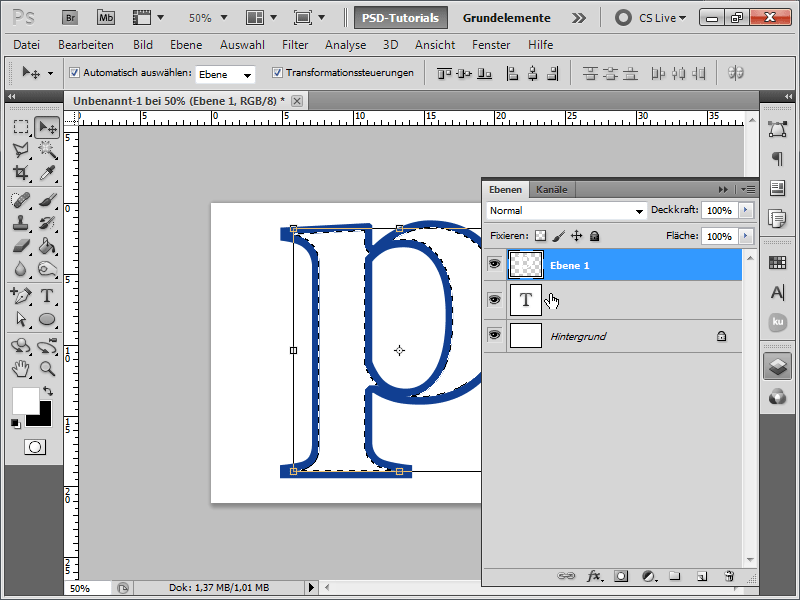Open the Filter menu
The height and width of the screenshot is (600, 800).
295,45
